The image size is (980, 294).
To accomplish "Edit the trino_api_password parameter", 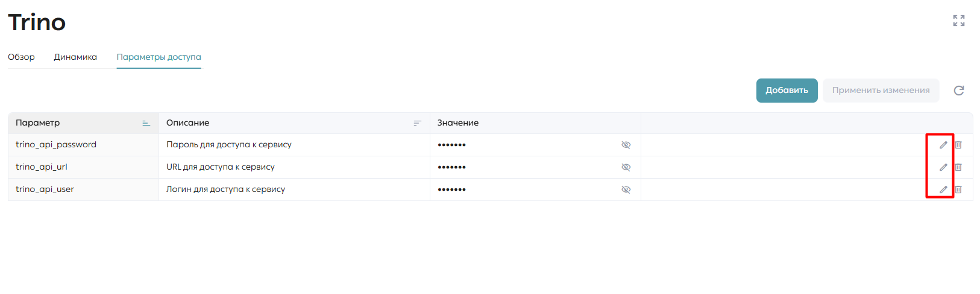I will click(x=943, y=145).
